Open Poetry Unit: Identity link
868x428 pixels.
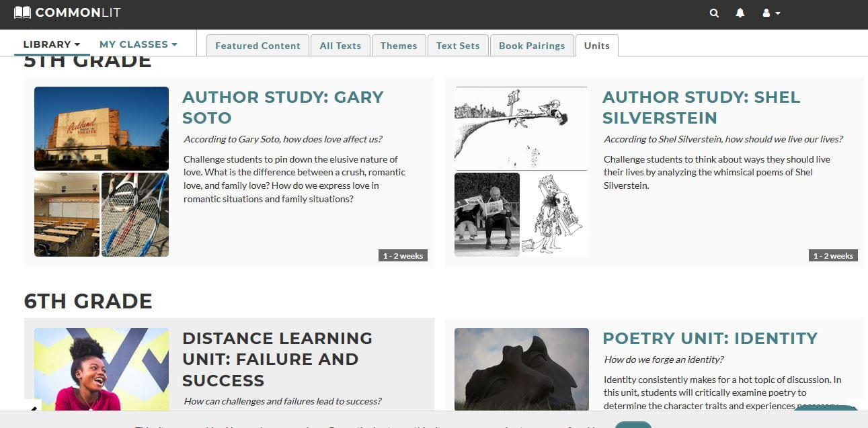[x=710, y=338]
